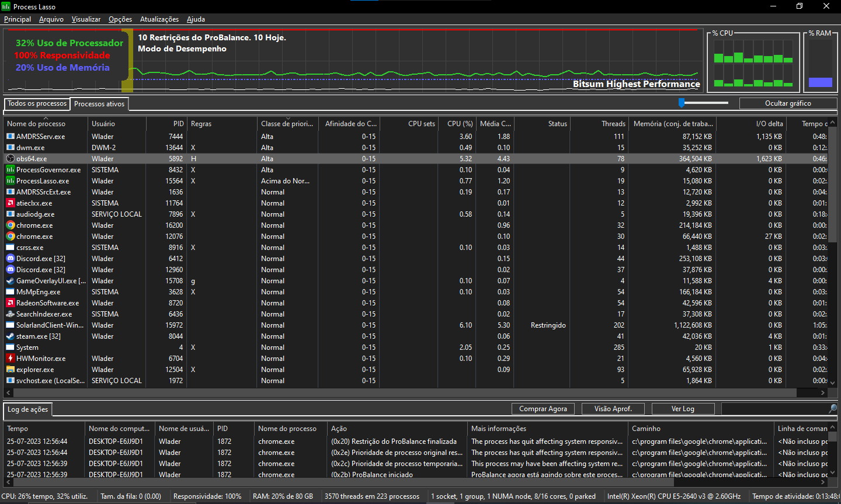Click the AMDRSrcExt.exe process icon
The image size is (841, 504).
(x=11, y=192)
